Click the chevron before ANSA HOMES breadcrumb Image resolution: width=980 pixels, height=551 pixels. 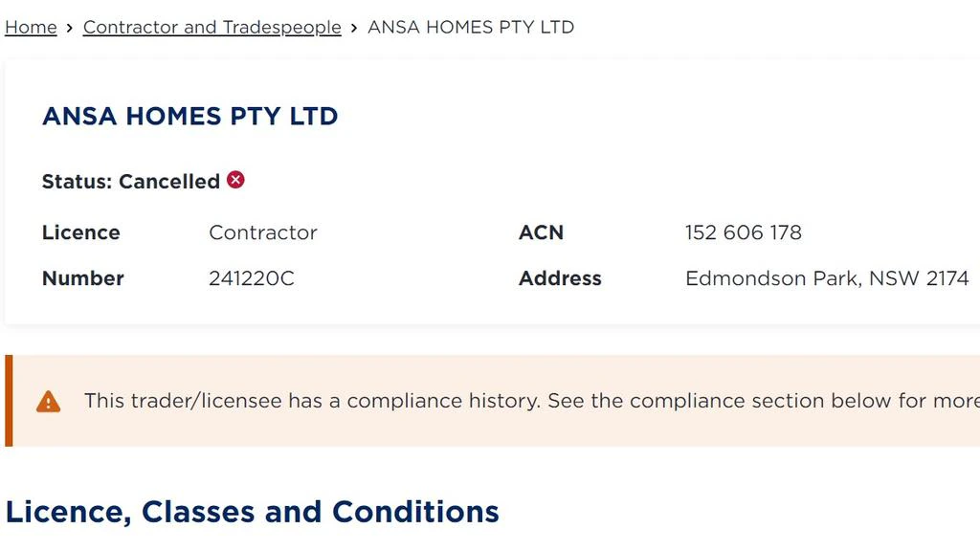[354, 28]
